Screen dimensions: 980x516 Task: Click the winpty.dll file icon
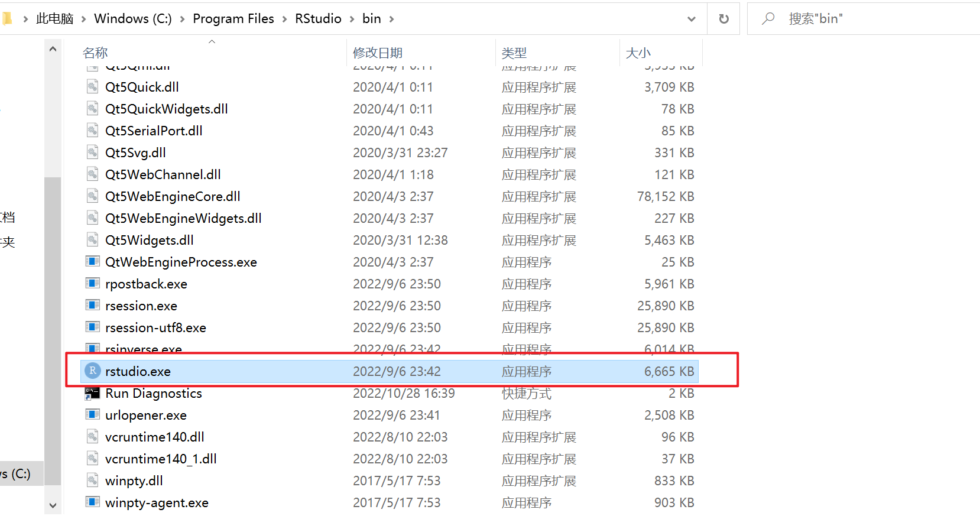(93, 481)
